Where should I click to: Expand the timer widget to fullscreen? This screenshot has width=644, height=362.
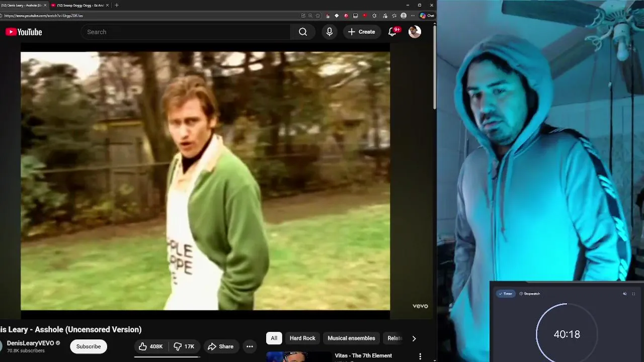tap(633, 294)
